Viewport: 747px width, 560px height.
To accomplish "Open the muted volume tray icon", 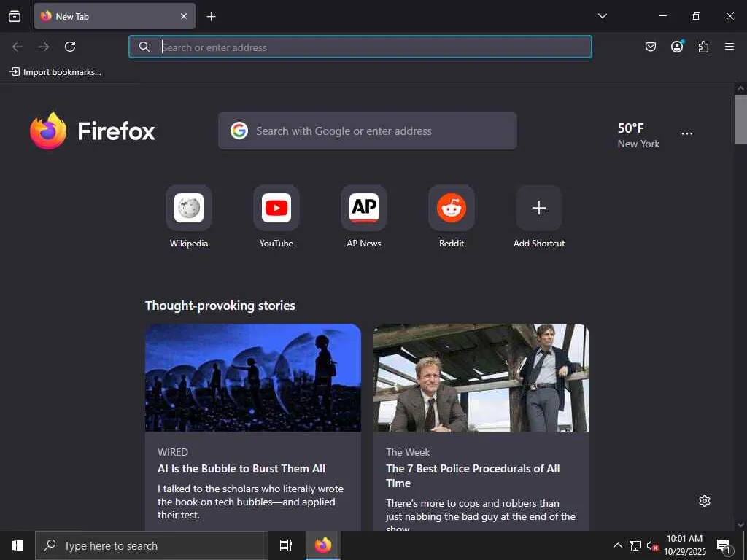I will coord(652,545).
